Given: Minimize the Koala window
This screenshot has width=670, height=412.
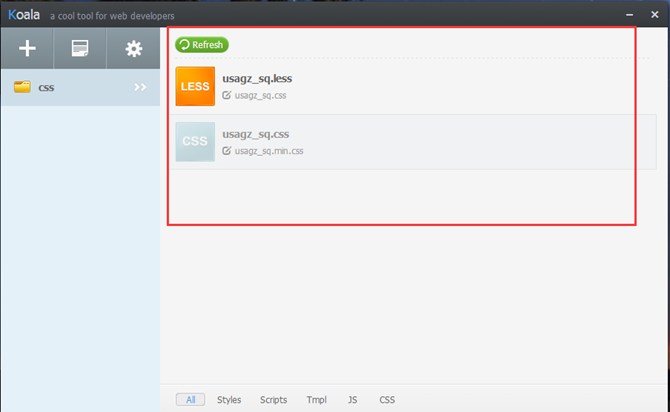Looking at the screenshot, I should [629, 15].
